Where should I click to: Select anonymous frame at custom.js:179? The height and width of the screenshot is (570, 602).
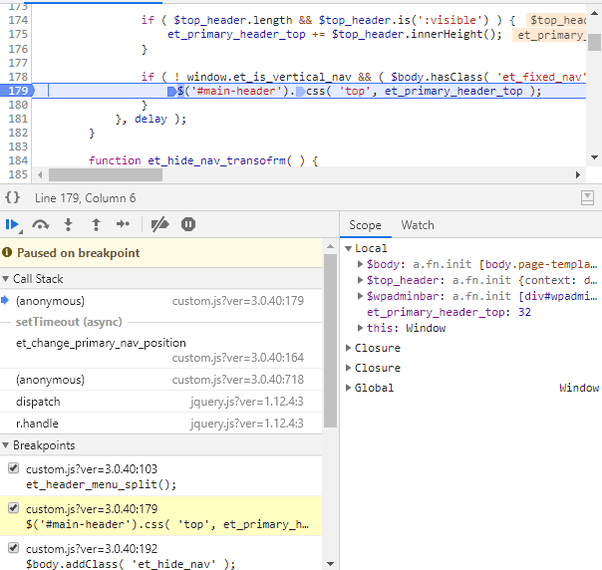point(161,301)
